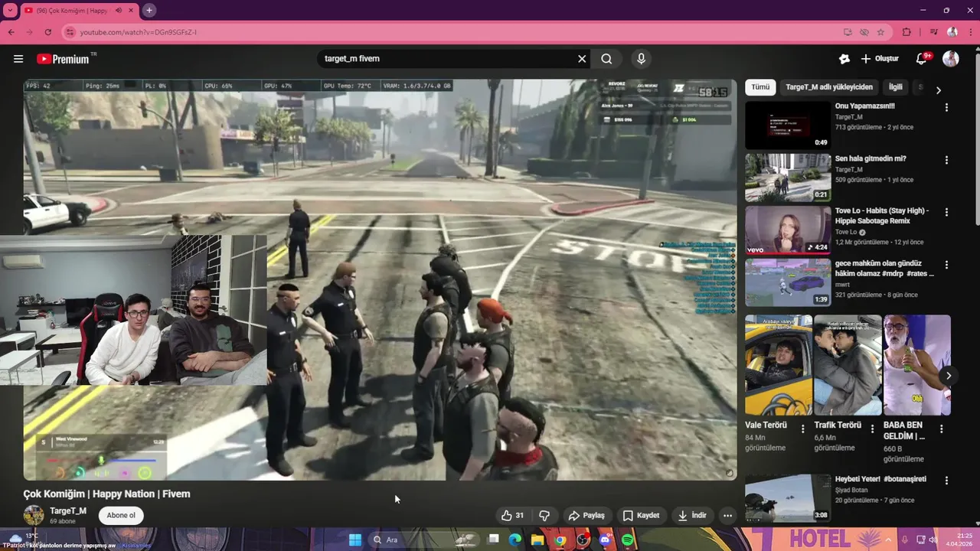The image size is (980, 551).
Task: Mute the tab via speaker icon
Action: pos(119,11)
